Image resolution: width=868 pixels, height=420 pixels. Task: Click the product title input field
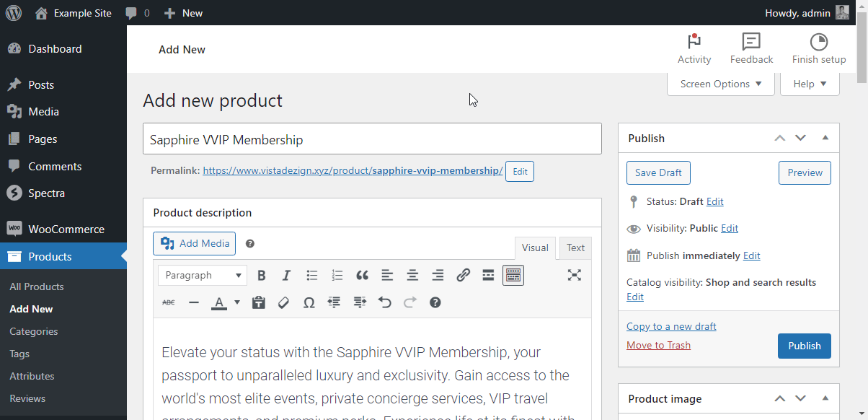372,139
